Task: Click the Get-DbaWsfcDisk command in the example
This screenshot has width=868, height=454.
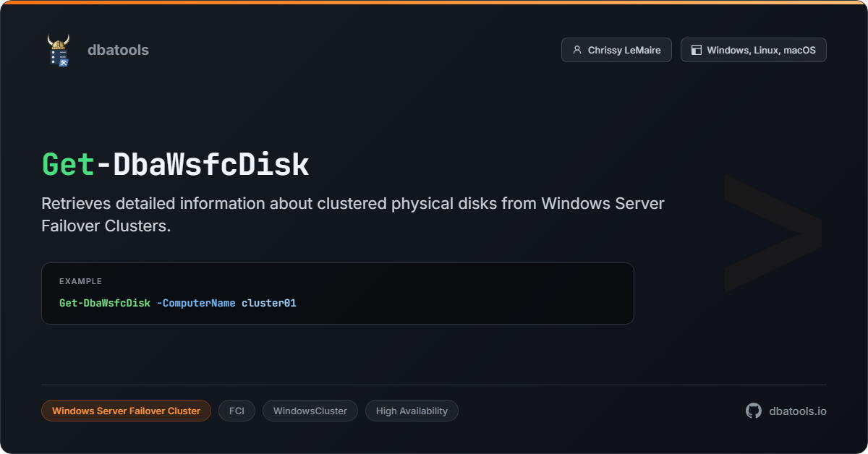Action: [104, 303]
